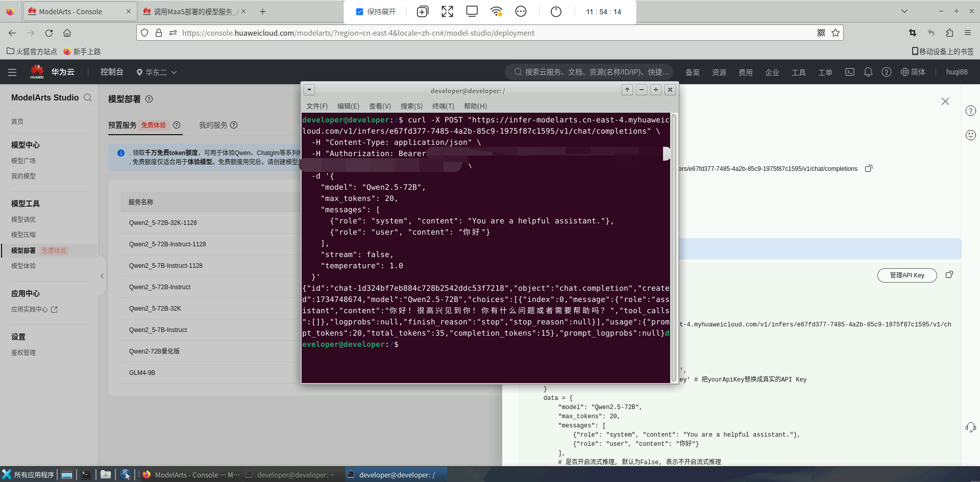Switch to the 预置服务 tab
This screenshot has width=980, height=482.
pyautogui.click(x=122, y=125)
